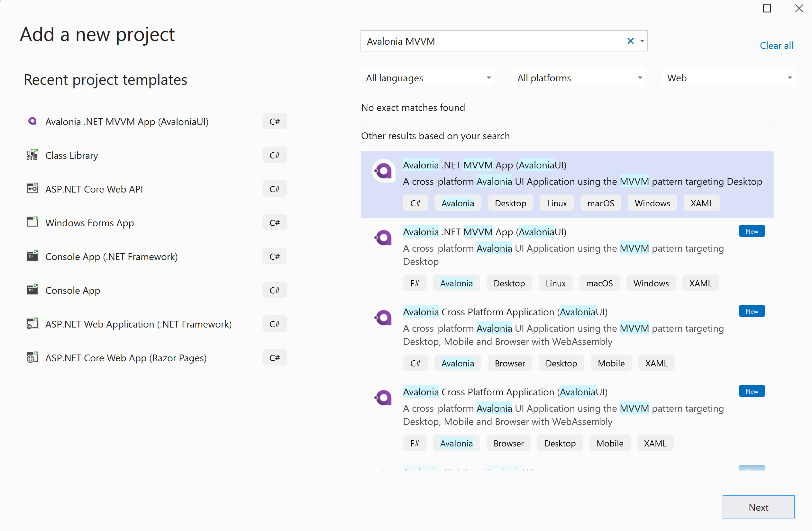Click the Browser tag on the F# Cross Platform result
This screenshot has height=531, width=812.
tap(508, 444)
